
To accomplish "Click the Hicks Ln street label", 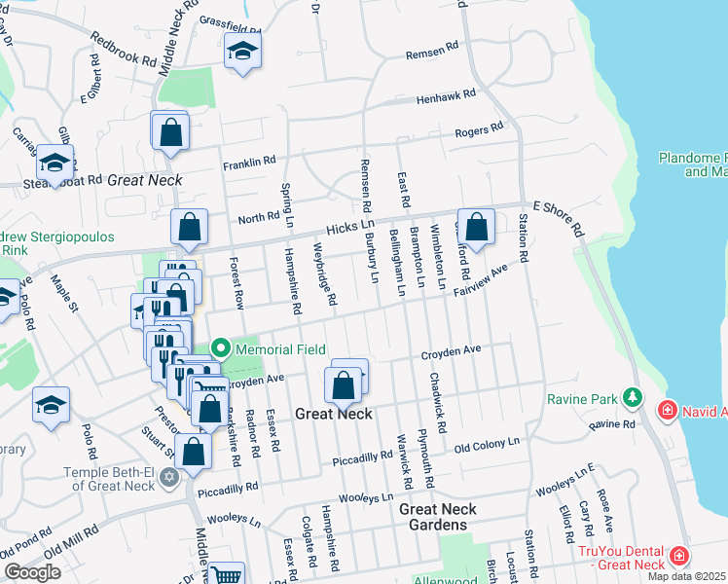I will click(350, 227).
